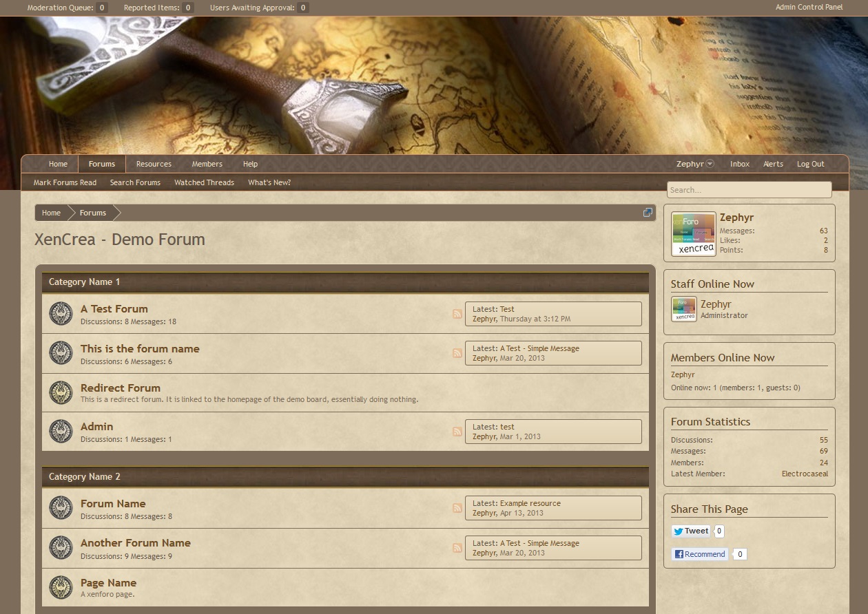Expand the Zephyr account dropdown arrow

(710, 164)
